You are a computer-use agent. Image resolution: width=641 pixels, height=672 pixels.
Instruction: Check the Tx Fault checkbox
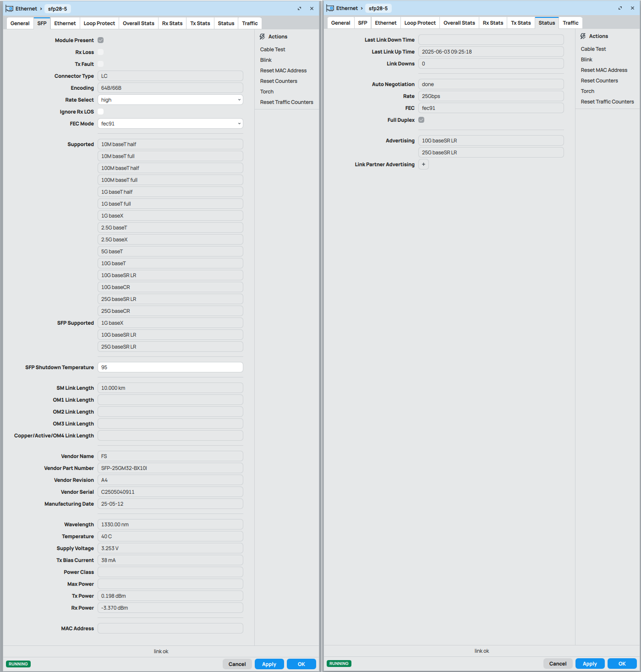100,64
